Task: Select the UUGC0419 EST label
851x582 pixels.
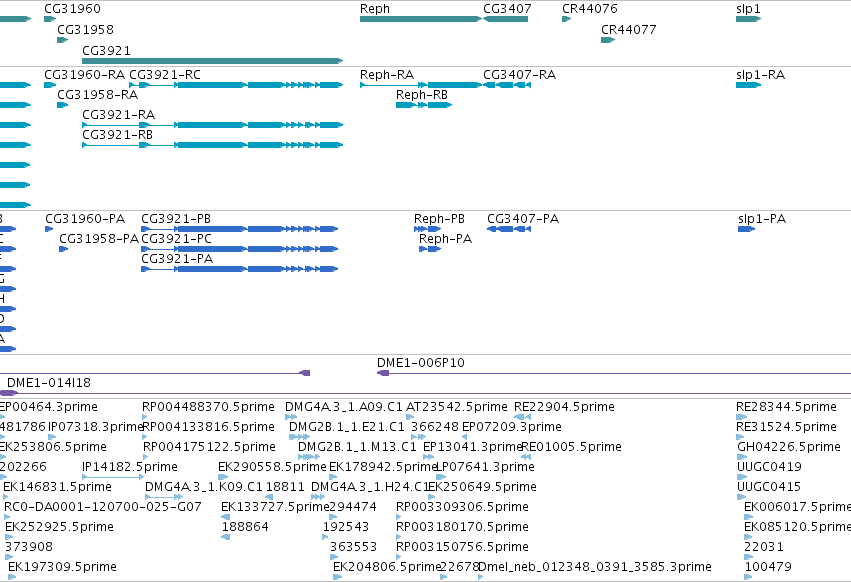Action: tap(769, 467)
